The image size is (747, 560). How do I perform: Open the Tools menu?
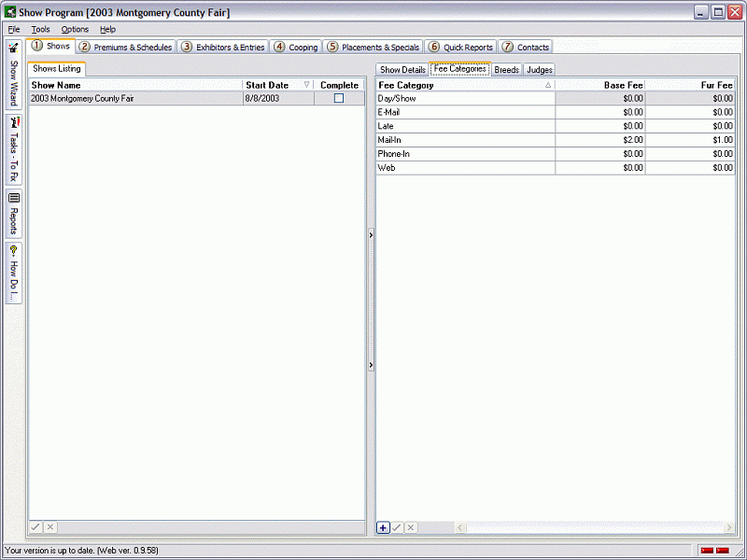pyautogui.click(x=40, y=30)
